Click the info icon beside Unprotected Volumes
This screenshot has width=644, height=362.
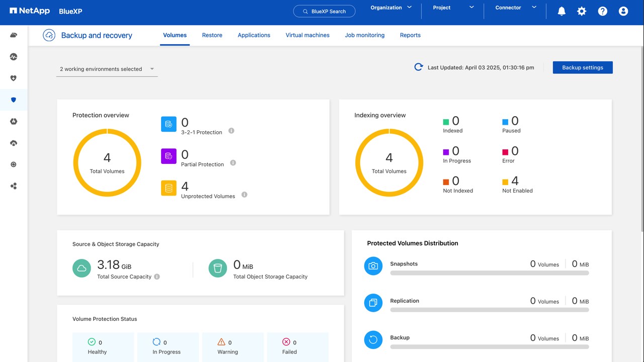coord(245,195)
